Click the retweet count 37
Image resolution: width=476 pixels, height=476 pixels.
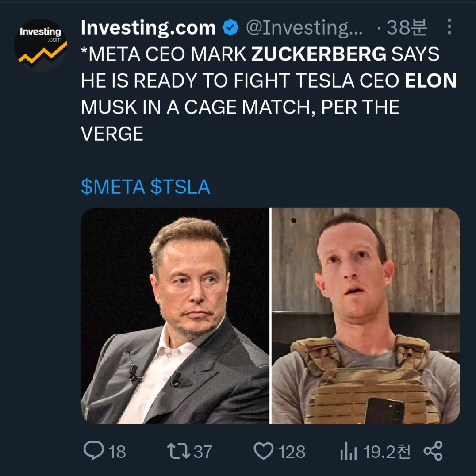pyautogui.click(x=203, y=452)
